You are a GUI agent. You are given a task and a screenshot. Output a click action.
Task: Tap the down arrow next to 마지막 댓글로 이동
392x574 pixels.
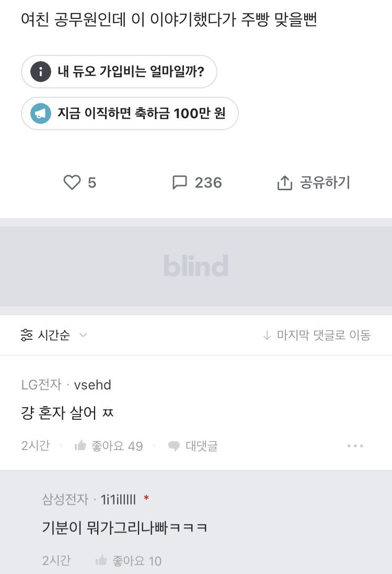tap(267, 335)
